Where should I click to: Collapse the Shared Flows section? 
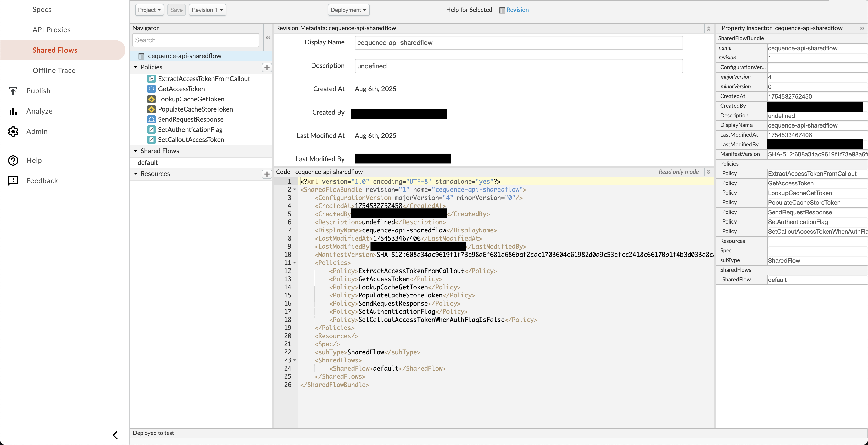[x=136, y=151]
